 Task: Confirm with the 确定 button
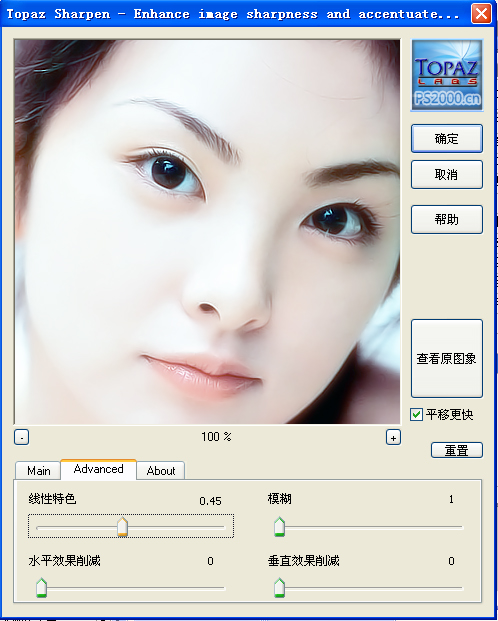click(x=447, y=139)
